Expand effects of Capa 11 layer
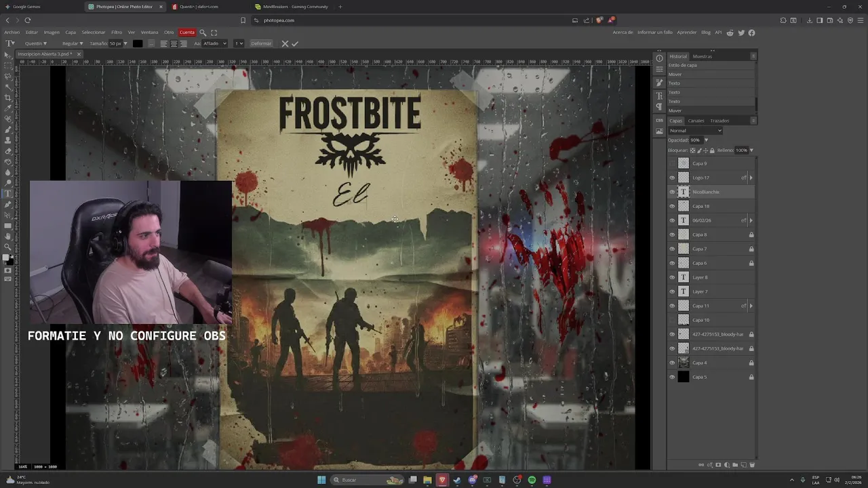The height and width of the screenshot is (488, 868). pyautogui.click(x=751, y=306)
